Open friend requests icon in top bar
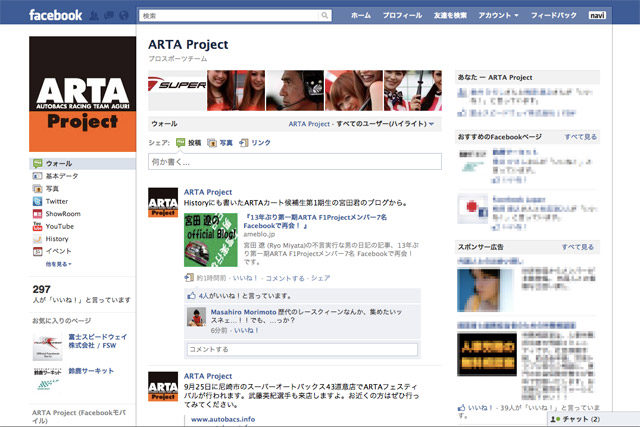 pos(95,16)
